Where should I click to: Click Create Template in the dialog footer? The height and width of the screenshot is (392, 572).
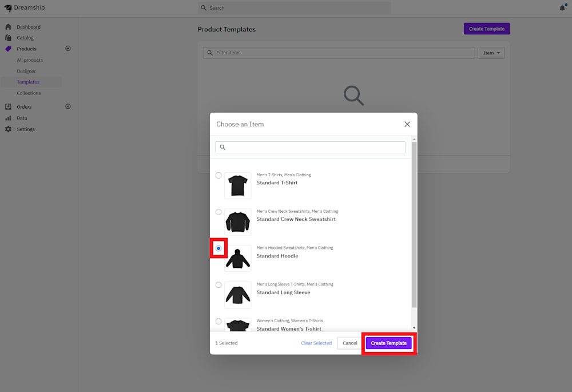pos(388,343)
